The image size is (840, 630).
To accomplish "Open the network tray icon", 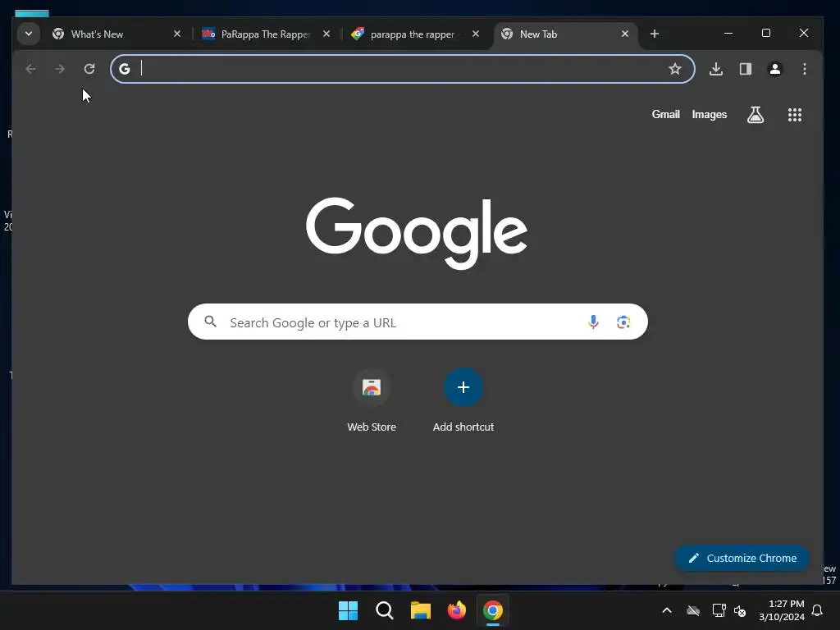I will coord(719,610).
